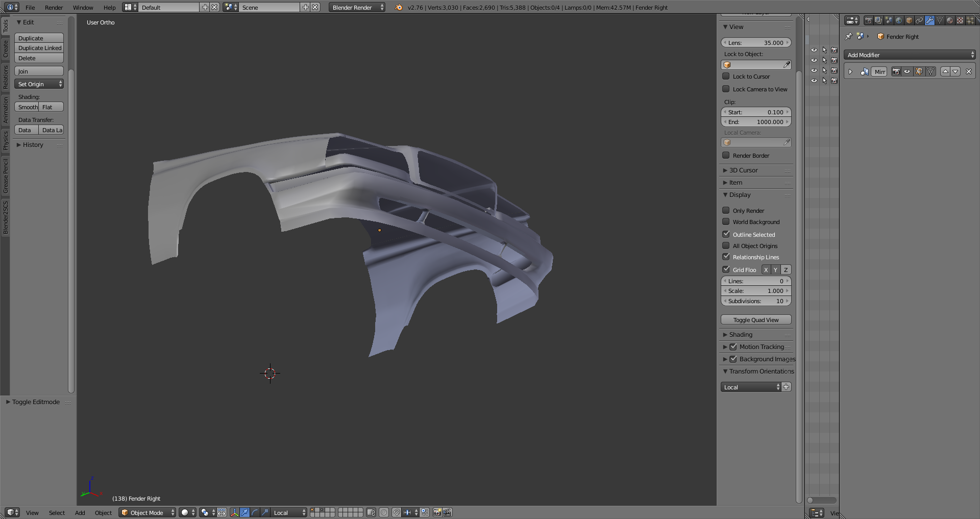Toggle Mirror modifier viewport eye visibility
This screenshot has width=980, height=519.
click(x=907, y=71)
